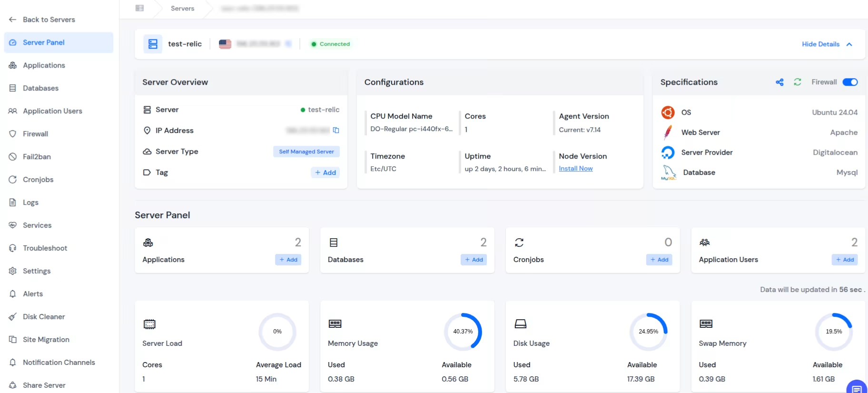The width and height of the screenshot is (868, 393).
Task: Click the share icon in Specifications
Action: tap(779, 82)
